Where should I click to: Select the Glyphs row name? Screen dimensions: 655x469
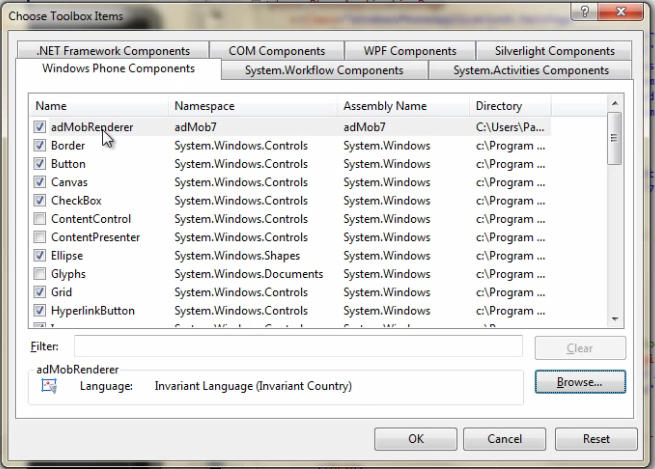point(68,274)
